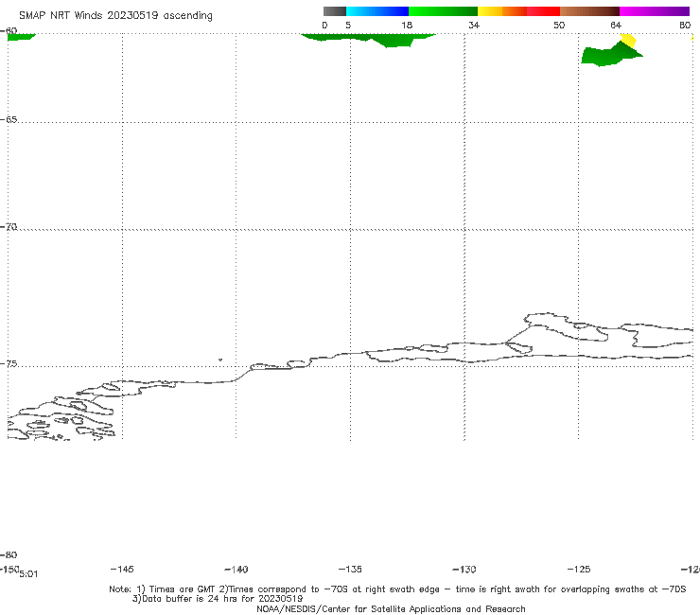The height and width of the screenshot is (615, 700).
Task: Click the -80 latitude axis label
Action: 9,555
